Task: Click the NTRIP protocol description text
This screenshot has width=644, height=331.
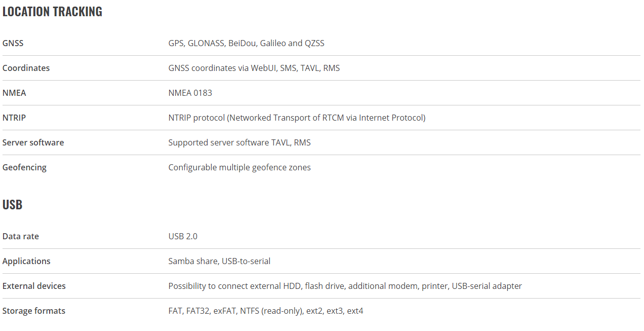Action: tap(297, 118)
